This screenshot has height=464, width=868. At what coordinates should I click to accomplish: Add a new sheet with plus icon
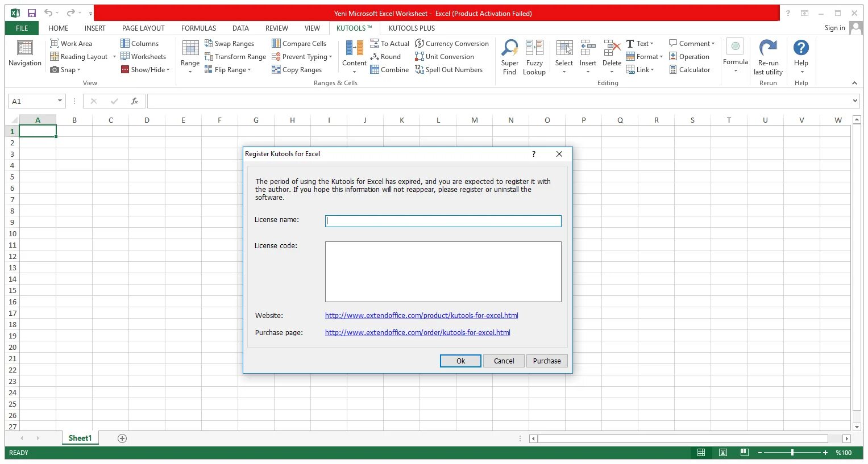point(122,438)
